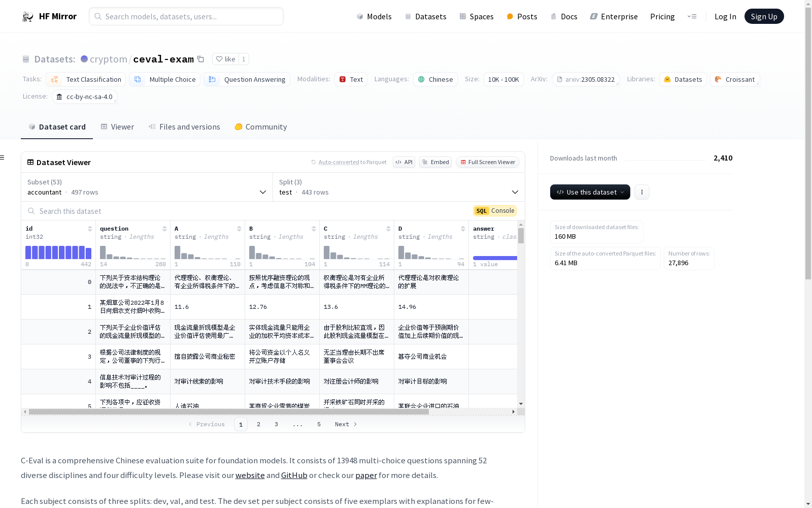Open the Community tab
Screen dimensions: 812x508
point(261,127)
